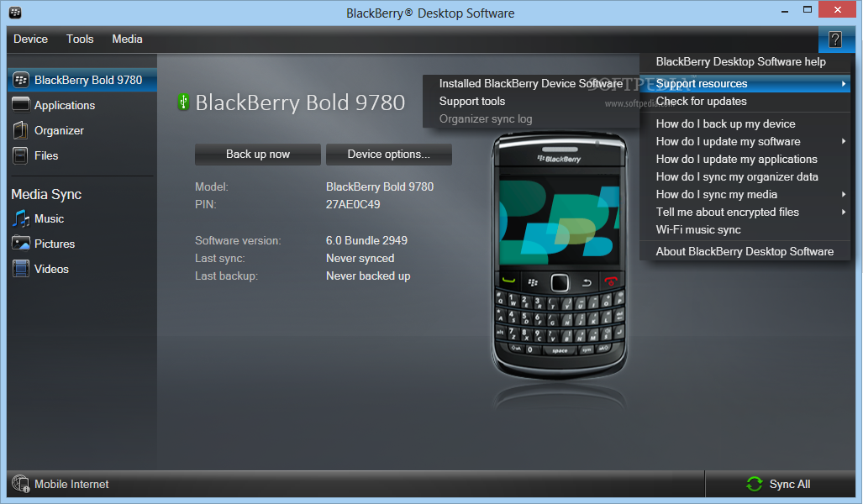Image resolution: width=863 pixels, height=504 pixels.
Task: Click the large BlackBerry Bold 9780 heading
Action: tap(300, 102)
